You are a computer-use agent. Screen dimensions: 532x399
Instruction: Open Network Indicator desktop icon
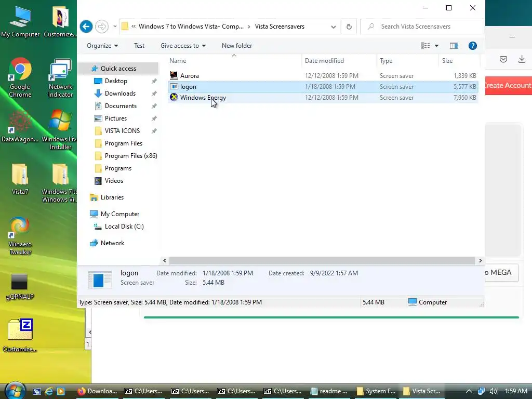coord(60,78)
